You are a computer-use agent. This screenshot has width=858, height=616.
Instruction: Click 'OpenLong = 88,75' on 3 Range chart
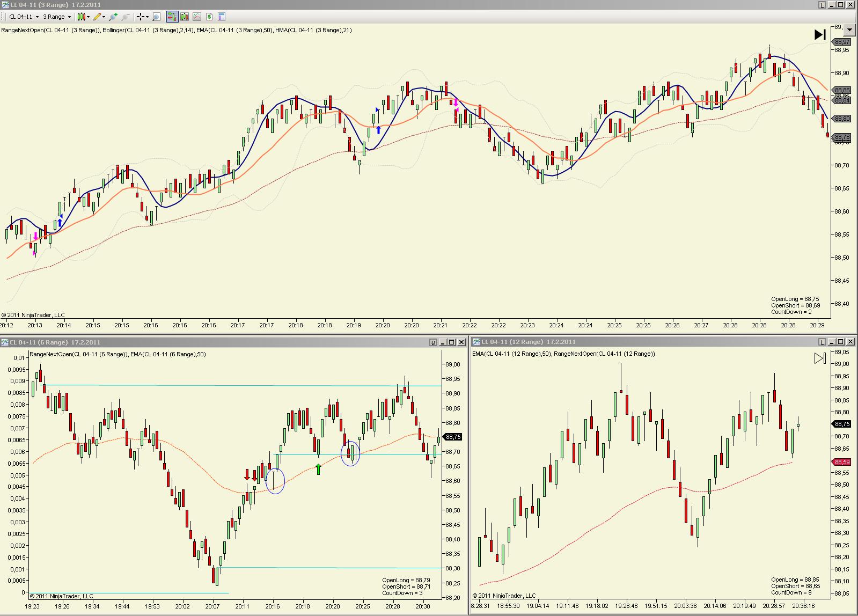(795, 299)
